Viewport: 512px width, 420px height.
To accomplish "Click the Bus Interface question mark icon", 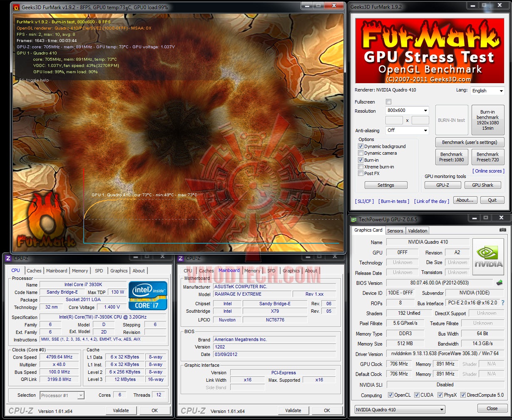I will click(x=502, y=303).
